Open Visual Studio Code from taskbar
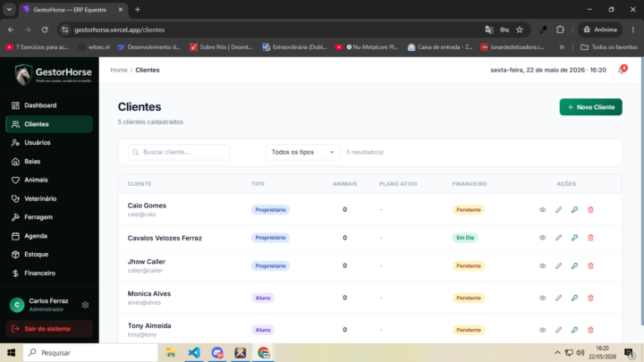This screenshot has height=362, width=644. [x=194, y=352]
